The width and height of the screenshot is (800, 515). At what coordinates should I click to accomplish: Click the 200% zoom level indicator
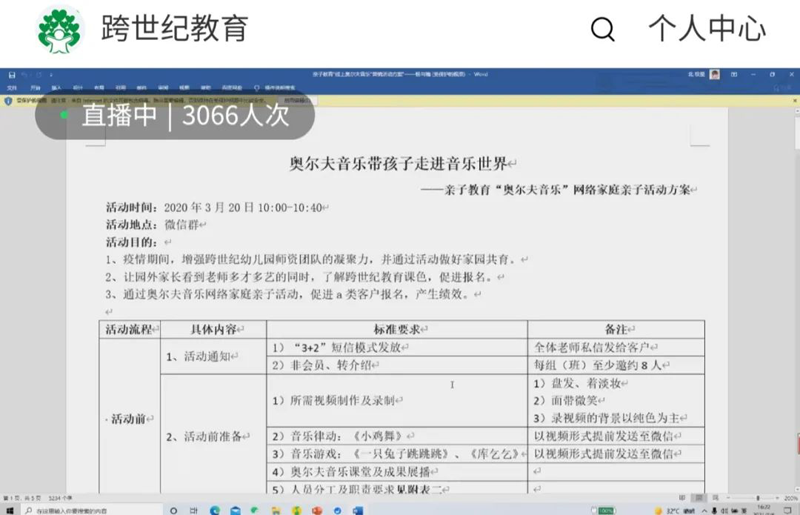[x=790, y=498]
